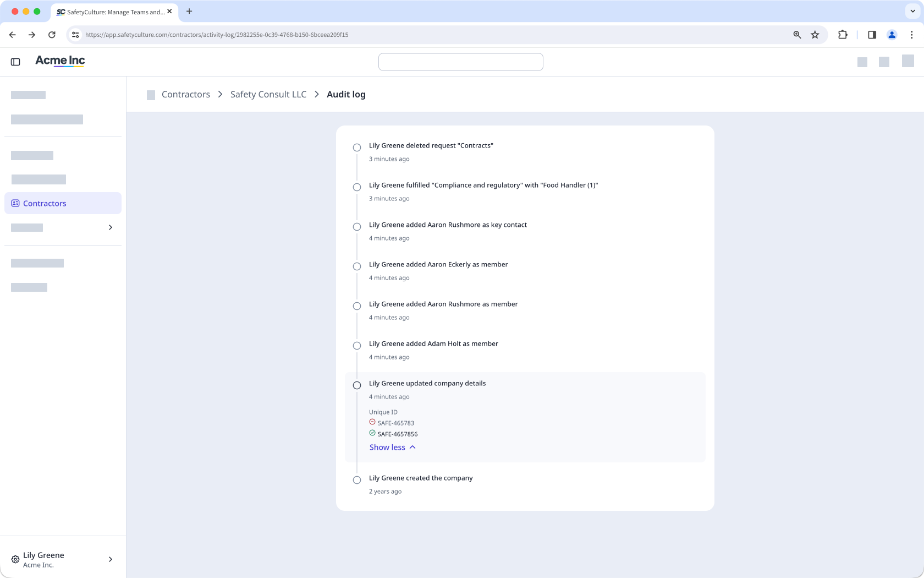This screenshot has width=924, height=578.
Task: Click timeline marker for updated company details
Action: click(357, 385)
